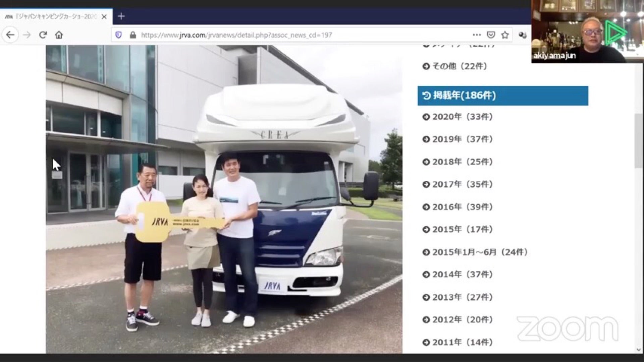The image size is (644, 362).
Task: Open the 2015年1月～6月（24件） archive link
Action: (x=475, y=252)
